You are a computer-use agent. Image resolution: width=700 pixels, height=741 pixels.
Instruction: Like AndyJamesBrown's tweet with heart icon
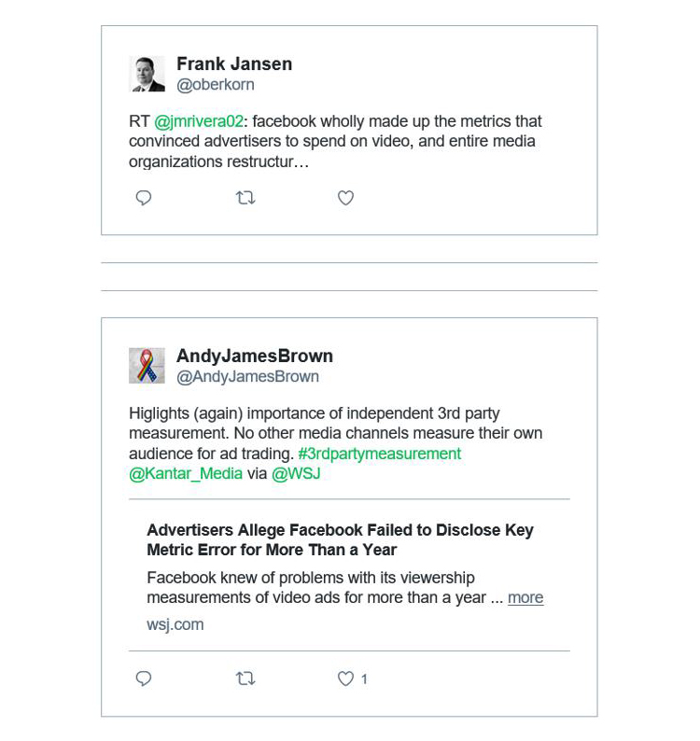(x=345, y=678)
